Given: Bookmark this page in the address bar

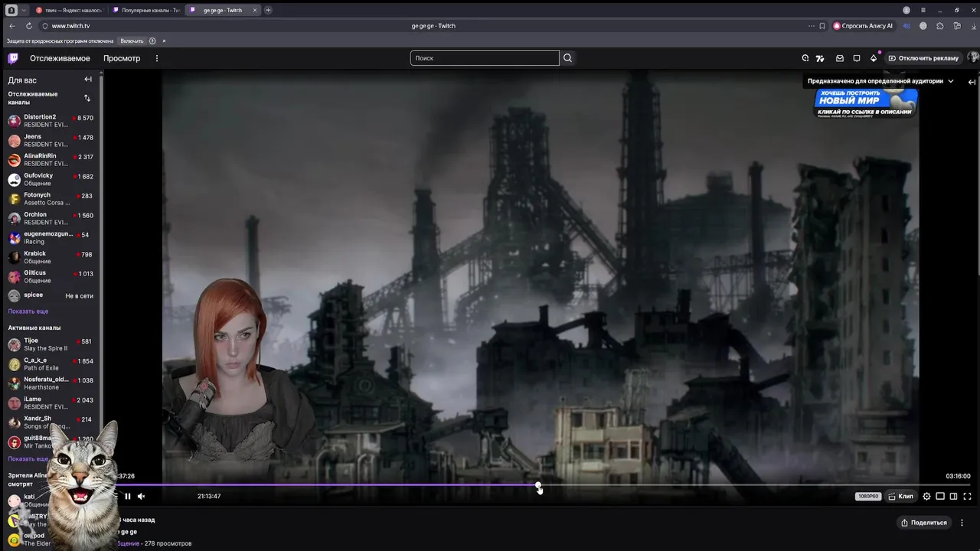Looking at the screenshot, I should 822,26.
